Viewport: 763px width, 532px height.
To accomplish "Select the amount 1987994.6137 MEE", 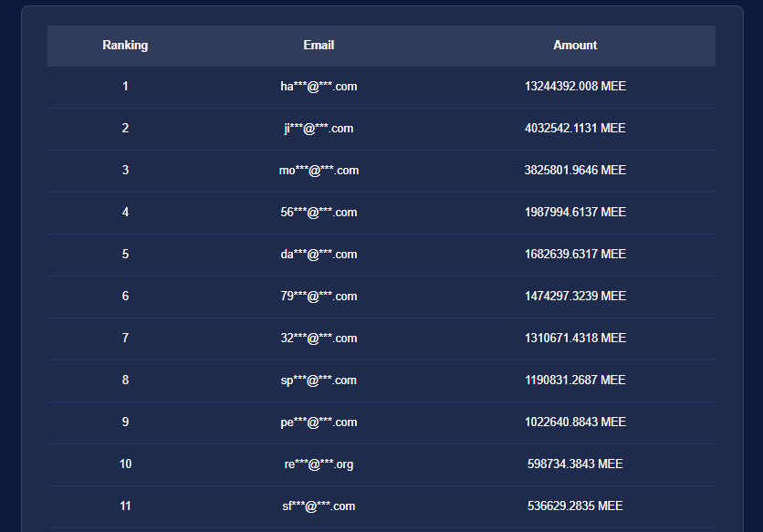I will click(x=575, y=213).
